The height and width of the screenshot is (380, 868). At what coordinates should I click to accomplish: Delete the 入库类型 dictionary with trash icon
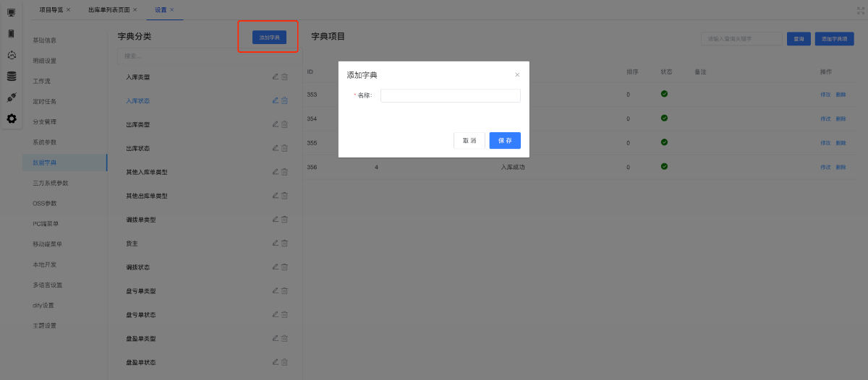point(284,77)
